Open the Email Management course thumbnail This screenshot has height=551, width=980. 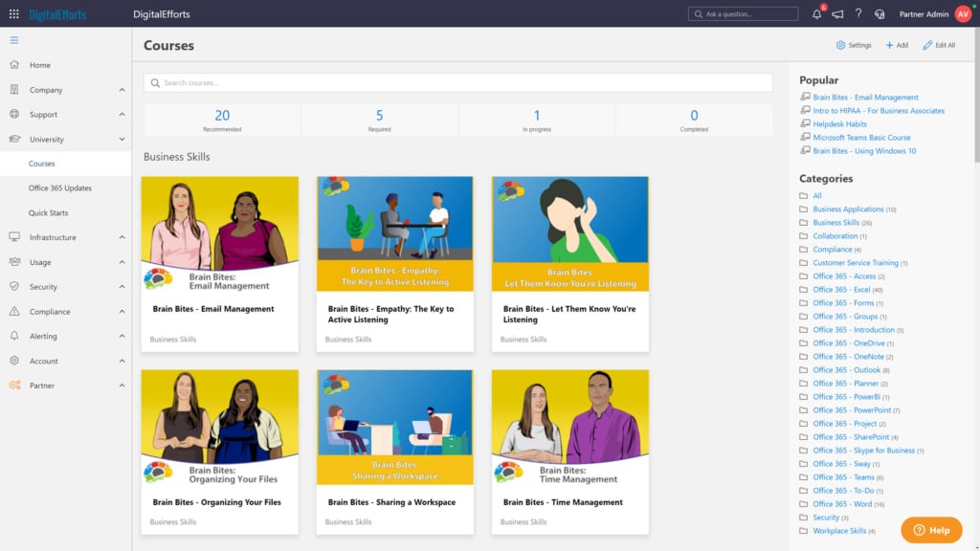220,233
